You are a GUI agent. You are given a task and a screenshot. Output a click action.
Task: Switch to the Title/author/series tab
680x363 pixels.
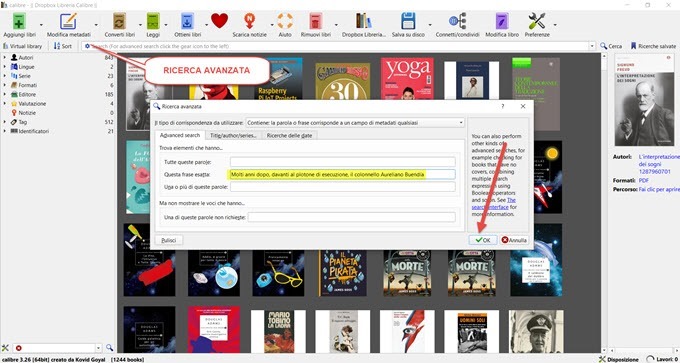233,135
